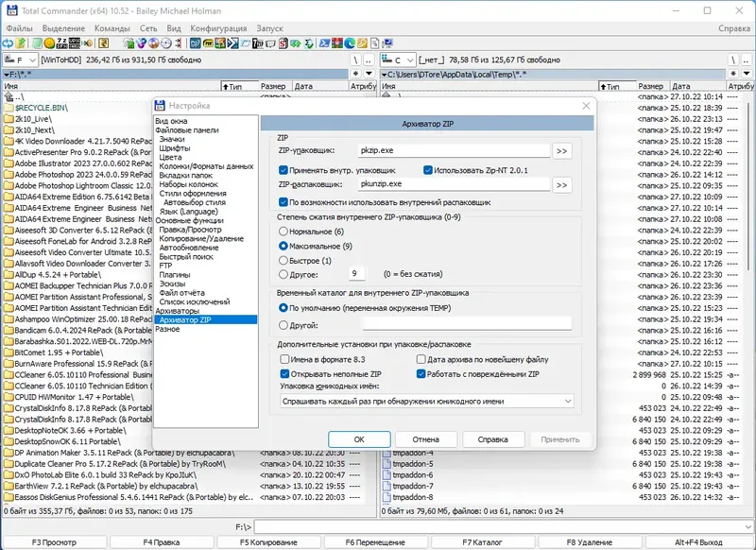The height and width of the screenshot is (550, 756).
Task: Click the golden key toolbar icon
Action: click(x=362, y=43)
